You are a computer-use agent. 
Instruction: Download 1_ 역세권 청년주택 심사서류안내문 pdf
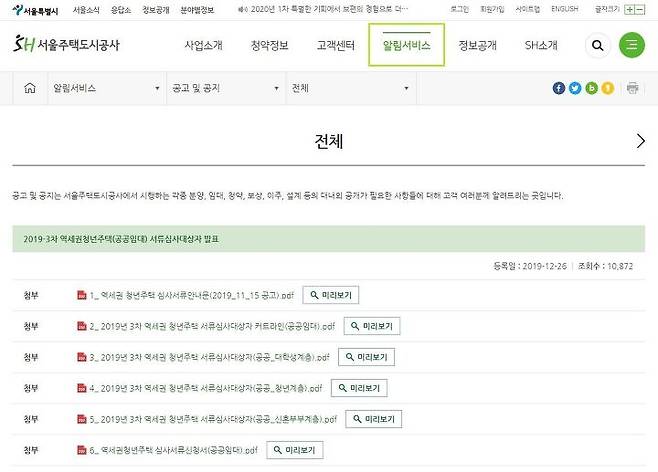tap(191, 295)
